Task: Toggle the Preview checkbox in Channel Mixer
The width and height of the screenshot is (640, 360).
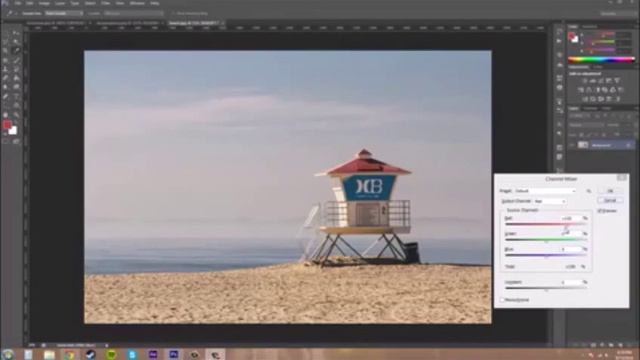Action: pyautogui.click(x=600, y=211)
